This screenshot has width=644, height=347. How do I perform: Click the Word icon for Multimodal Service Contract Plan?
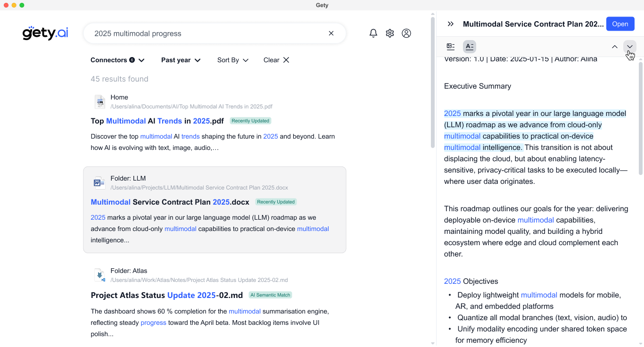(x=99, y=182)
